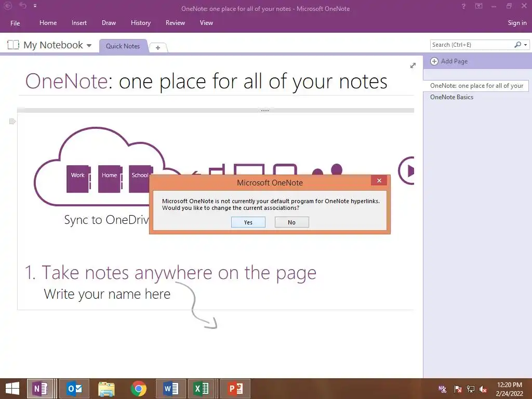Open the View ribbon tab
Screen dimensions: 532x399
coord(206,23)
